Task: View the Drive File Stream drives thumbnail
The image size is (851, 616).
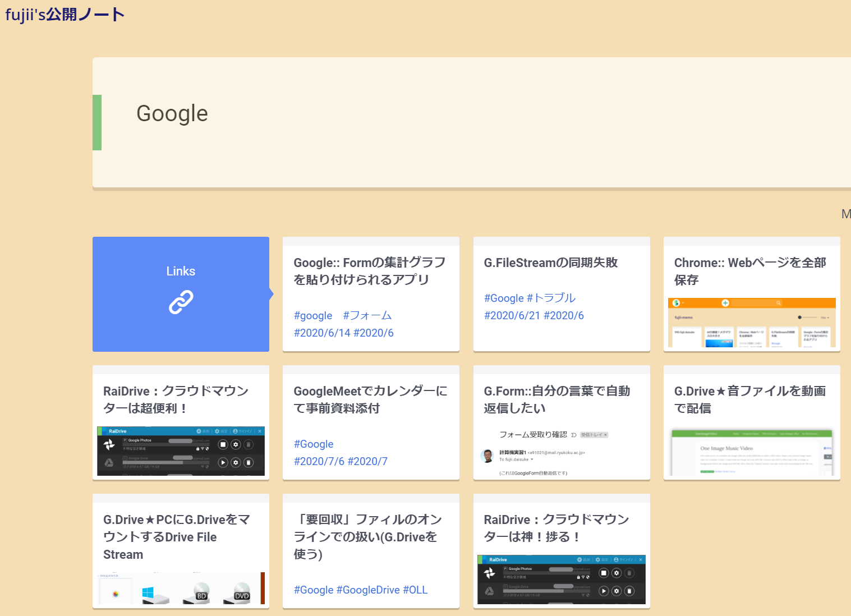Action: point(181,588)
